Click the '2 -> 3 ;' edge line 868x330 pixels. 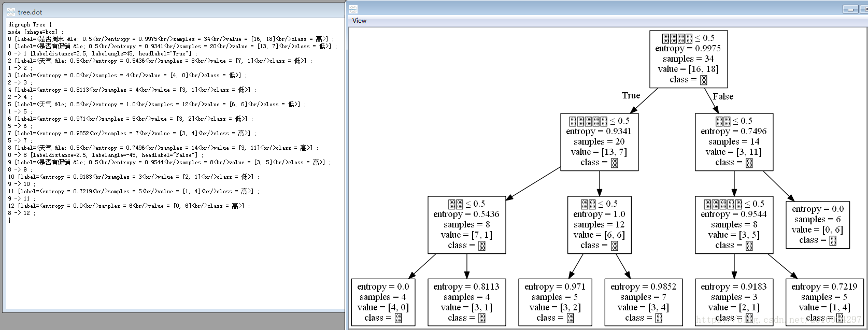click(20, 82)
